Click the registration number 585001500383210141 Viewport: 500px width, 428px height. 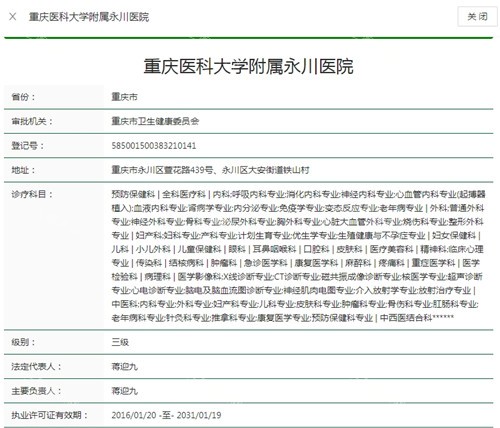coord(154,146)
